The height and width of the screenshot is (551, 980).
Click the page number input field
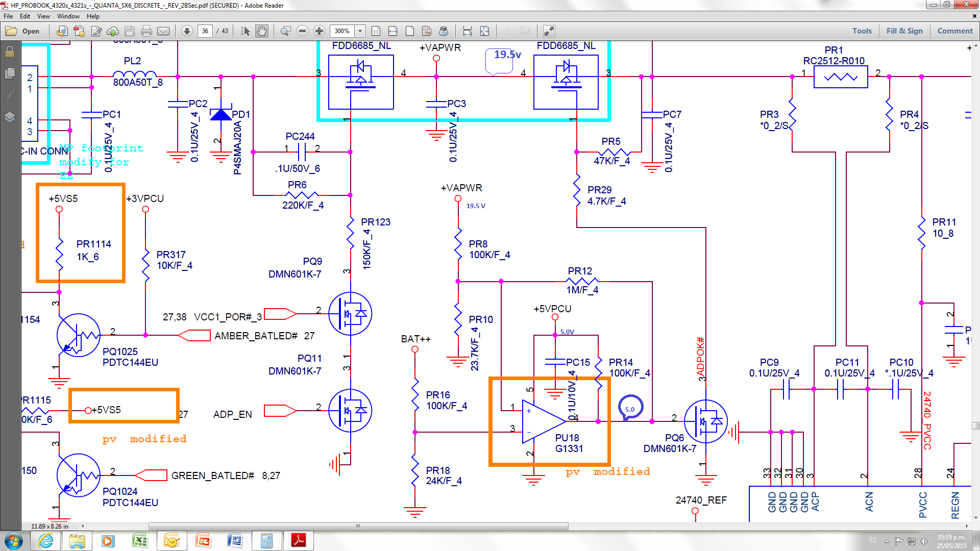click(205, 31)
